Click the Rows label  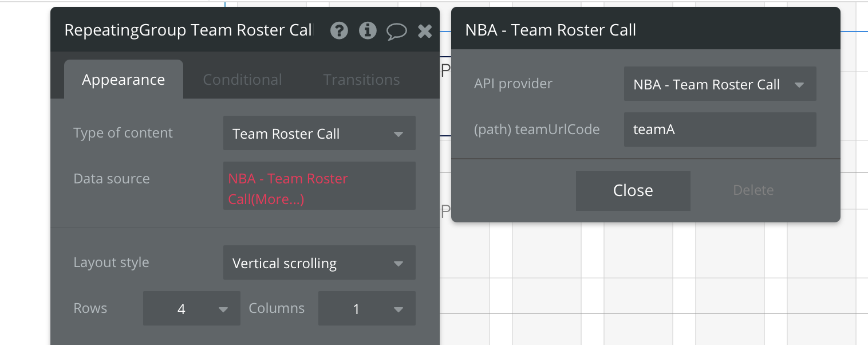(90, 308)
